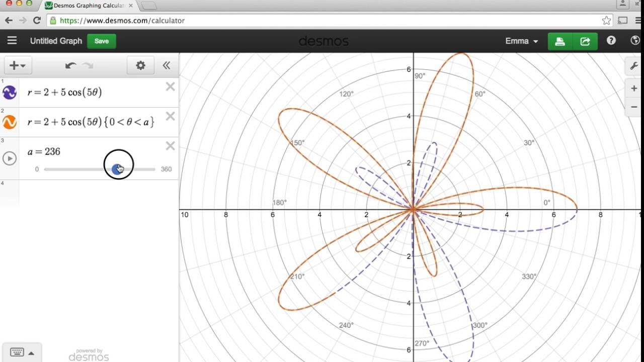Open the Chrome profile button
The width and height of the screenshot is (644, 362).
(x=623, y=4)
